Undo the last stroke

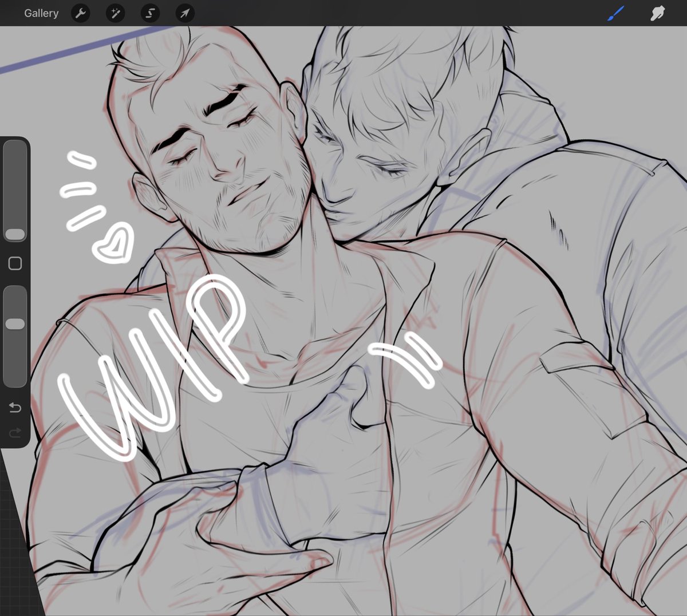[15, 408]
